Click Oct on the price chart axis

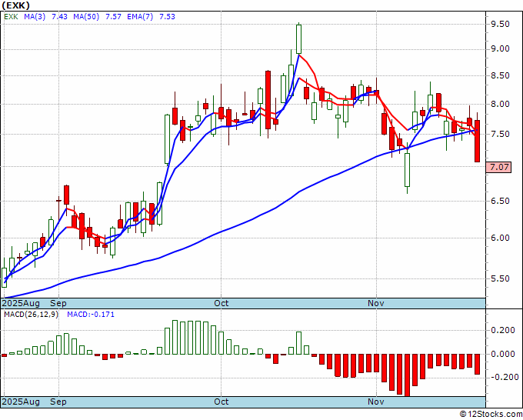coord(222,303)
